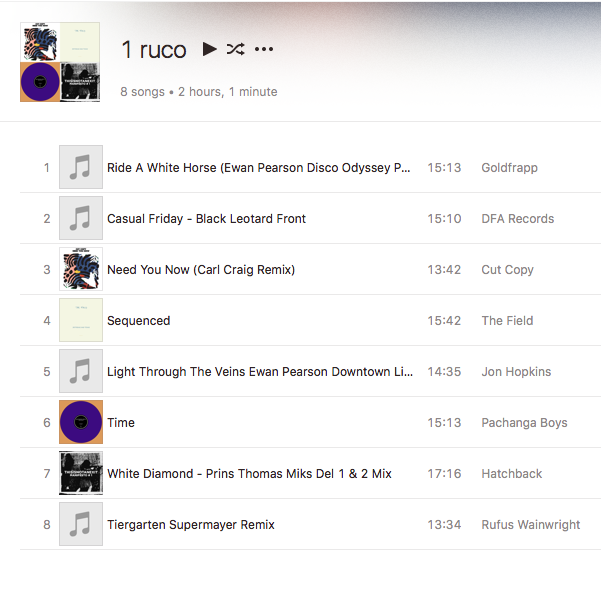
Task: Select the Casual Friday - Black Leotard Front title
Action: tap(206, 218)
